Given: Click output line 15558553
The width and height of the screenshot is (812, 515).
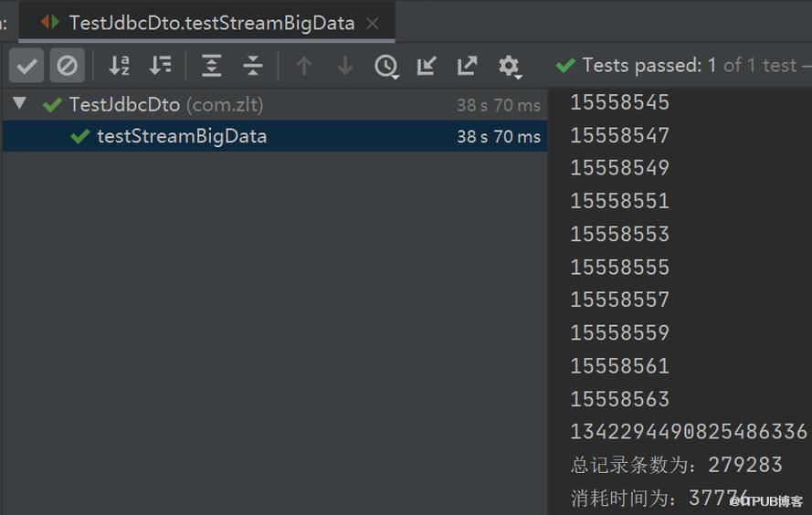Looking at the screenshot, I should [620, 235].
